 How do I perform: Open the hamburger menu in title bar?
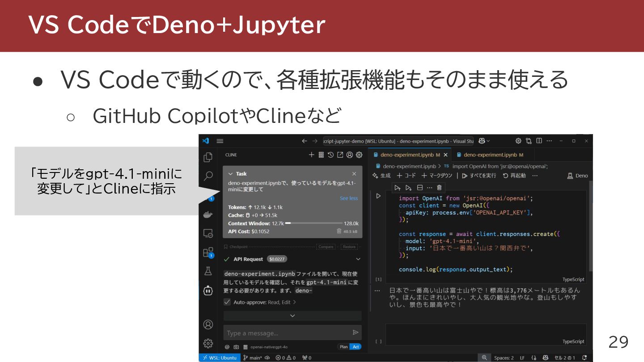(x=220, y=141)
